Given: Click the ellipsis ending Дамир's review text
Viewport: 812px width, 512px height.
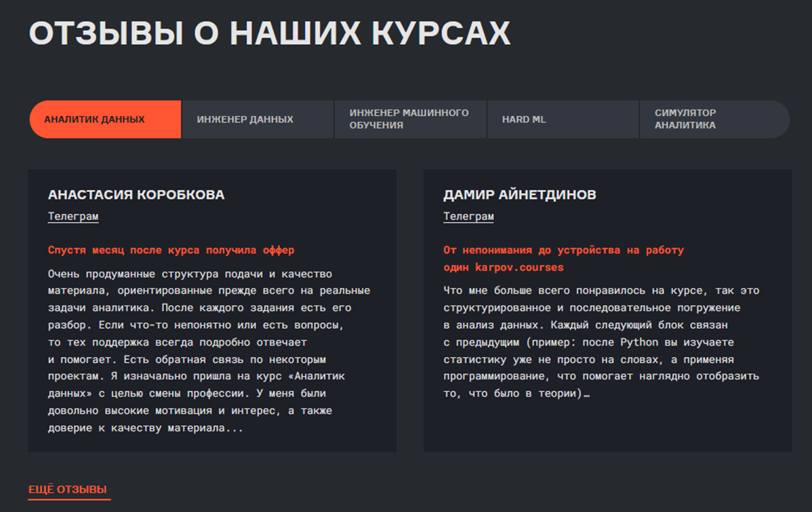Looking at the screenshot, I should (x=586, y=394).
